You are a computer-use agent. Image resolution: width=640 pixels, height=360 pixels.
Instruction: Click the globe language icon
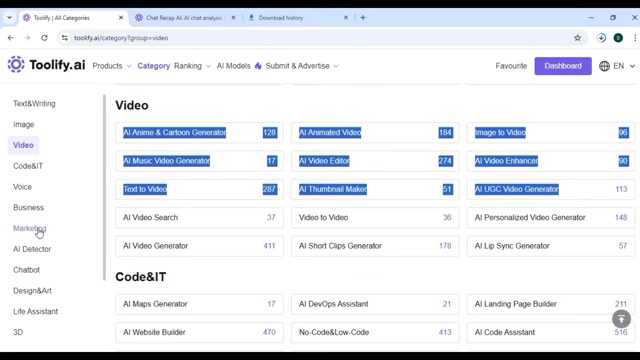click(x=604, y=66)
